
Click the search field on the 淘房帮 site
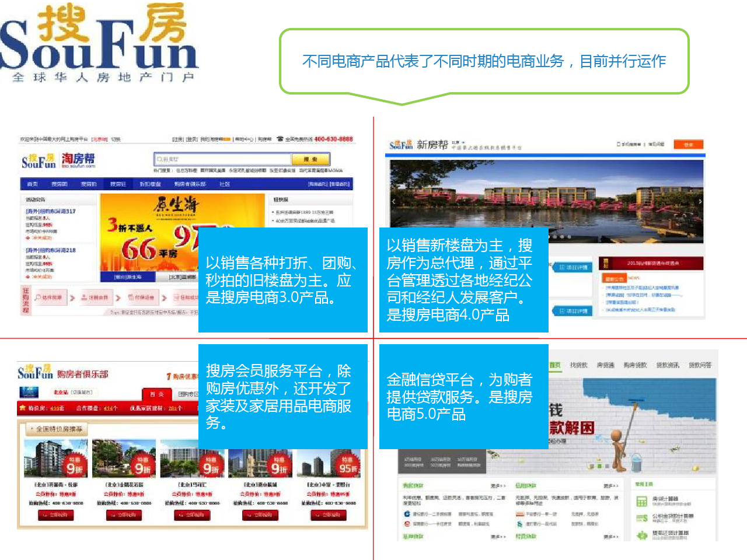coord(222,159)
